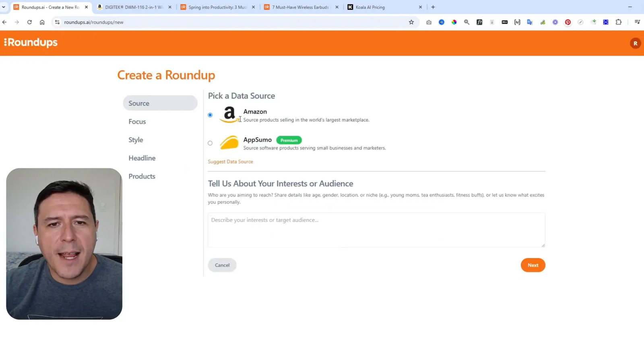Select the Style step in the sidebar
This screenshot has width=644, height=362.
[136, 140]
